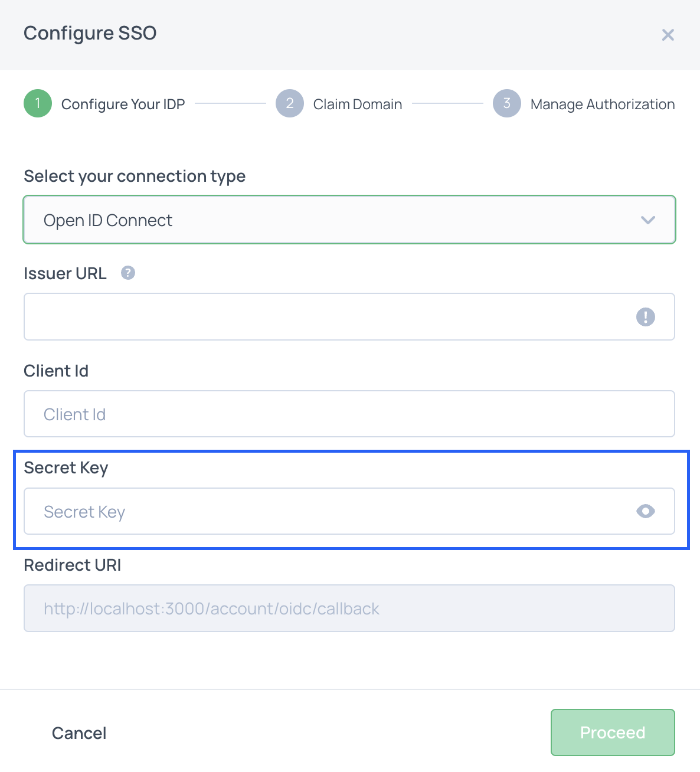700x772 pixels.
Task: Click Cancel to dismiss the dialog
Action: tap(78, 732)
